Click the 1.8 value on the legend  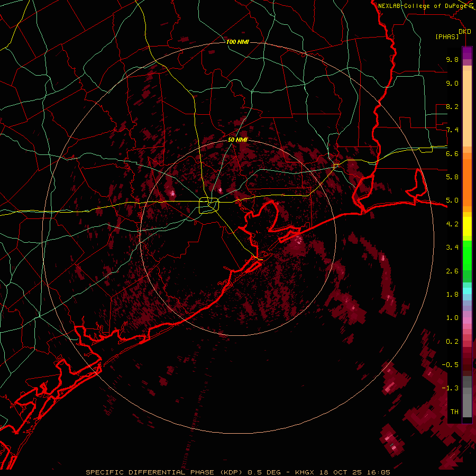(x=452, y=295)
